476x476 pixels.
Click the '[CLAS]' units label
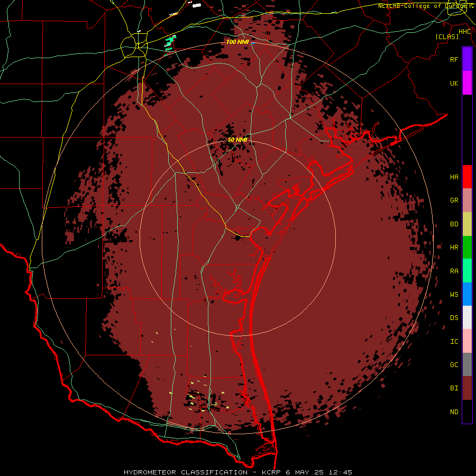tap(447, 36)
